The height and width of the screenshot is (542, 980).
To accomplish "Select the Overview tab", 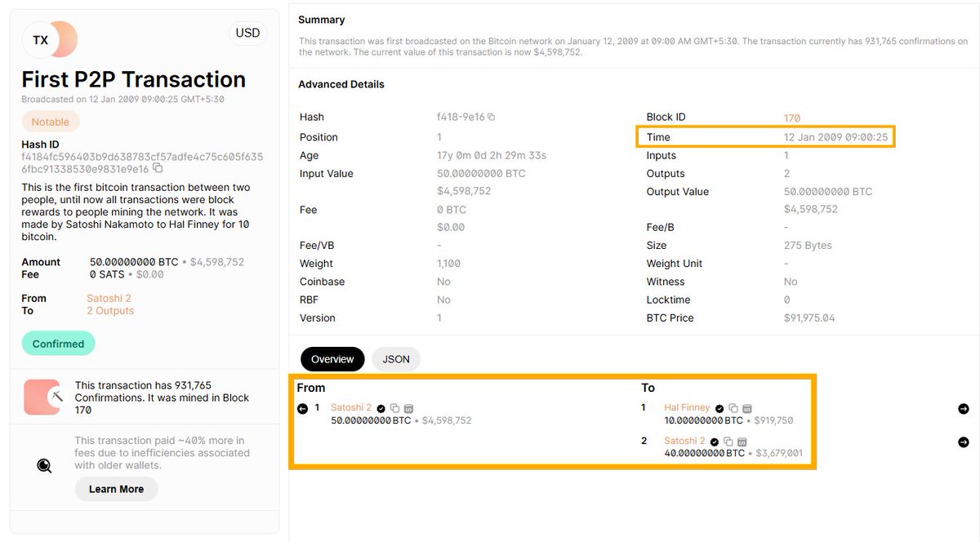I will pyautogui.click(x=332, y=358).
